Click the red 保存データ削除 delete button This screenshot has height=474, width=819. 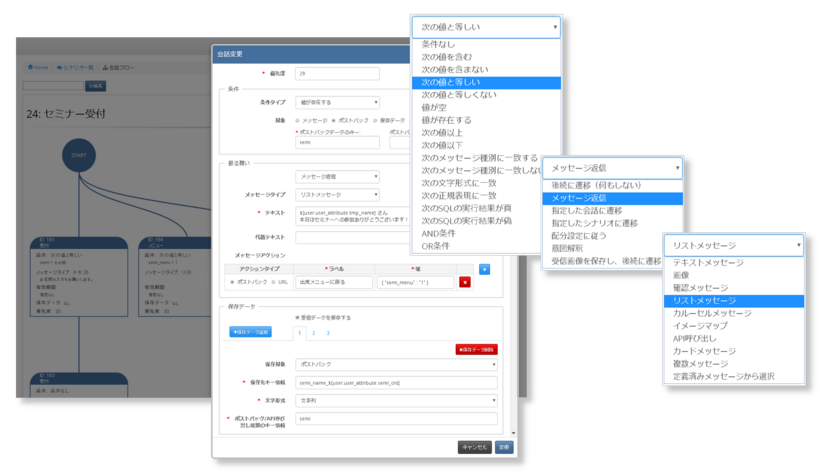pos(476,349)
